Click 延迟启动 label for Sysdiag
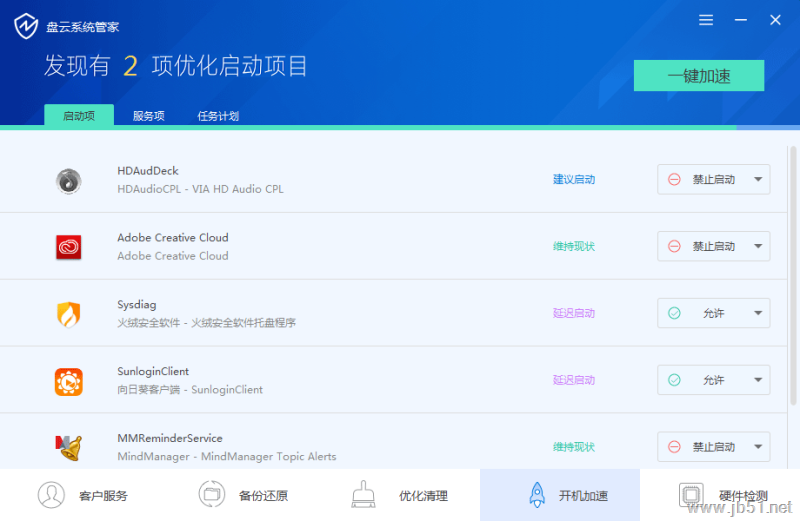Screen dimensions: 800x521 574,313
